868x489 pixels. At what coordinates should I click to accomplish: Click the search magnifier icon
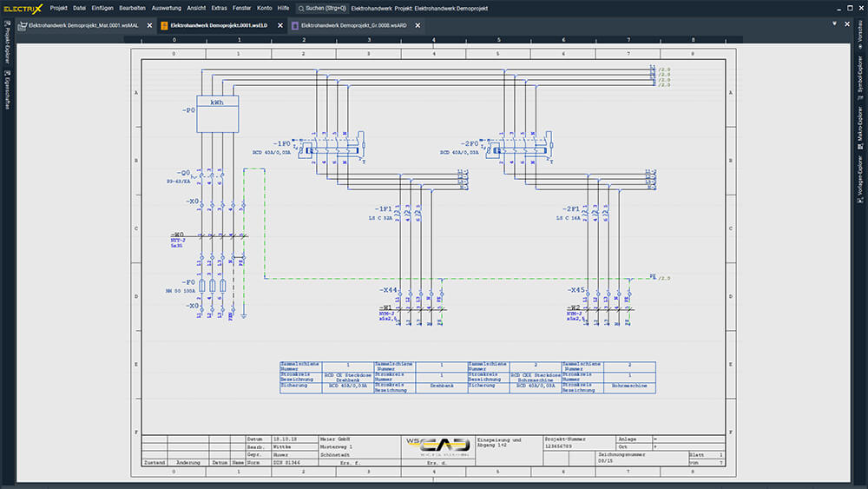point(300,7)
